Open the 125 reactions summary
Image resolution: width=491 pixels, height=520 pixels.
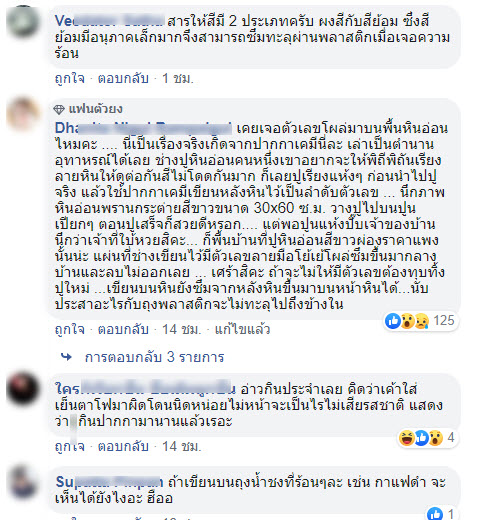(421, 321)
